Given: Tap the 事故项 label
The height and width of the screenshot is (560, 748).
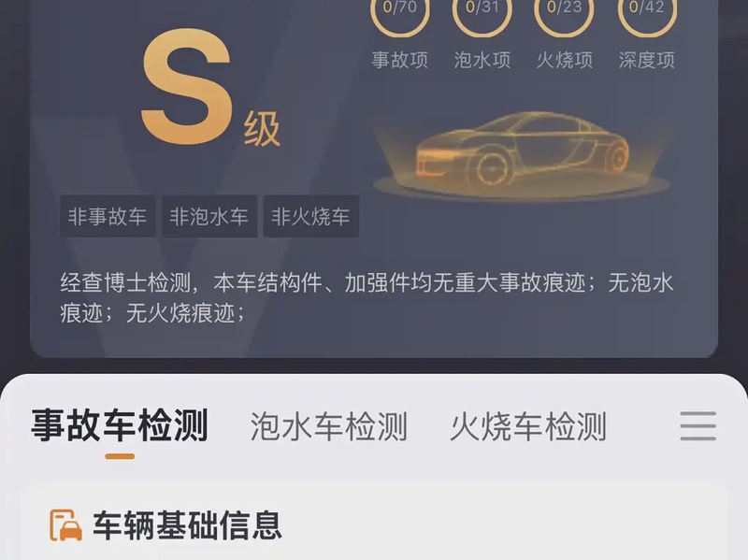Looking at the screenshot, I should [x=400, y=60].
